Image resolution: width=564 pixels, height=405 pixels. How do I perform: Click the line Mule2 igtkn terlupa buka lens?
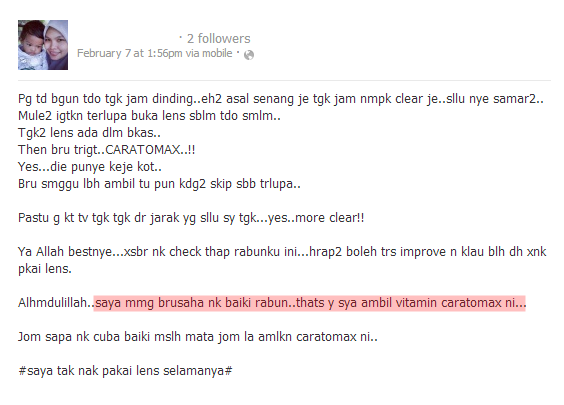click(149, 116)
